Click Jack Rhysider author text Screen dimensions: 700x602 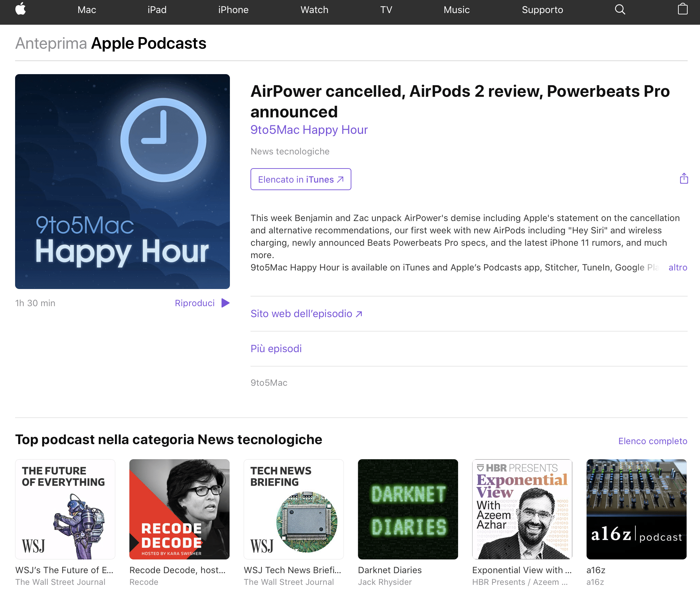(385, 582)
